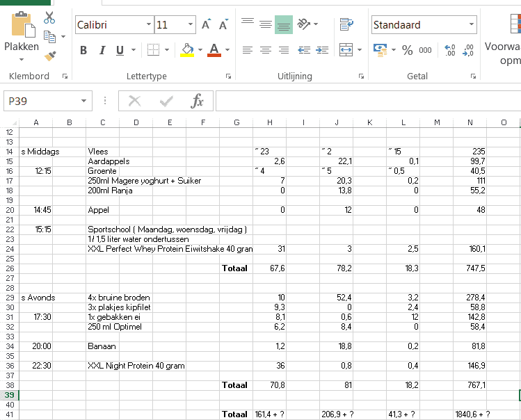Select the Format Painter brush icon
521x420 pixels.
[x=49, y=56]
